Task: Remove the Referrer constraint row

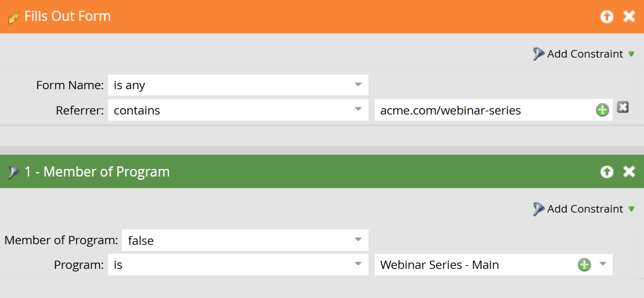Action: pyautogui.click(x=622, y=108)
